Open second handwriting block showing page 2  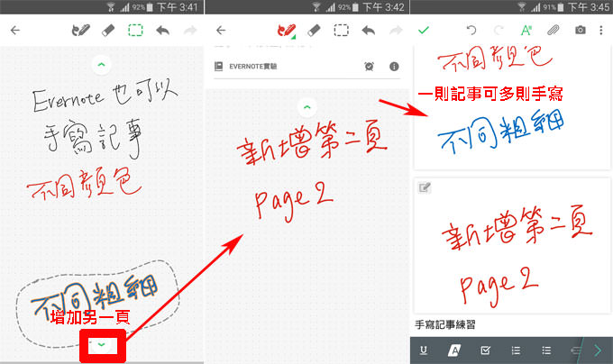click(512, 246)
